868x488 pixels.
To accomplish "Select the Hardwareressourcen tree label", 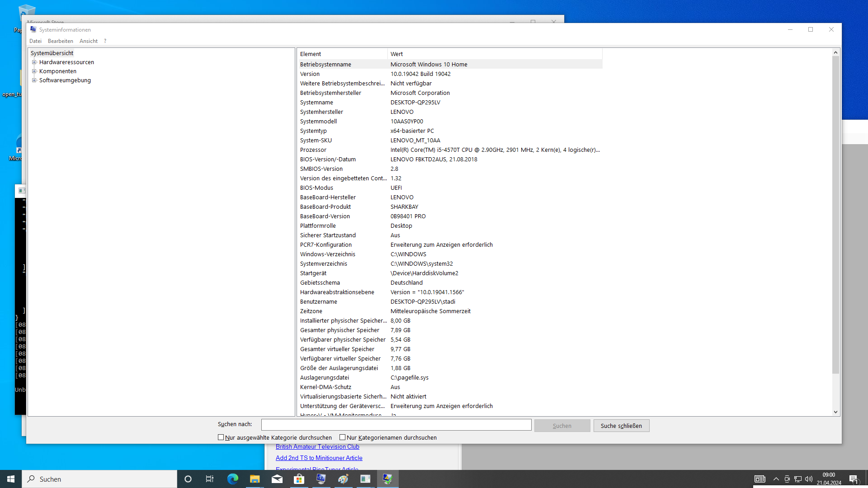I will tap(66, 62).
